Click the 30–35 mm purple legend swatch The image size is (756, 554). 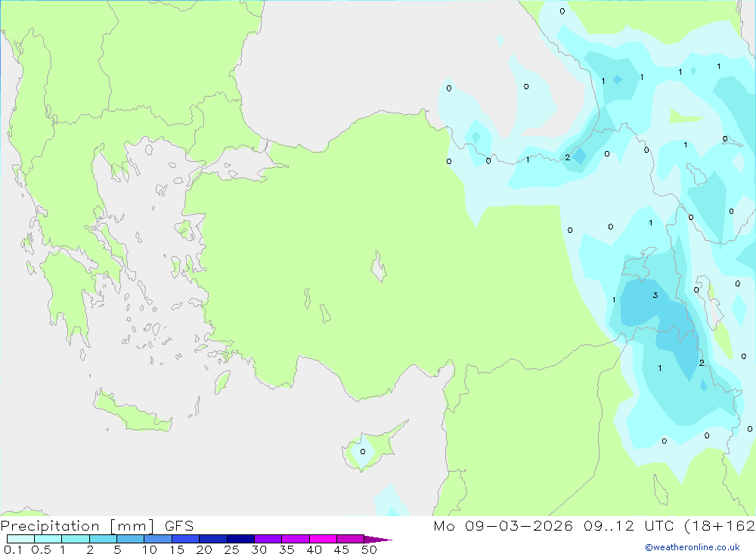(268, 539)
